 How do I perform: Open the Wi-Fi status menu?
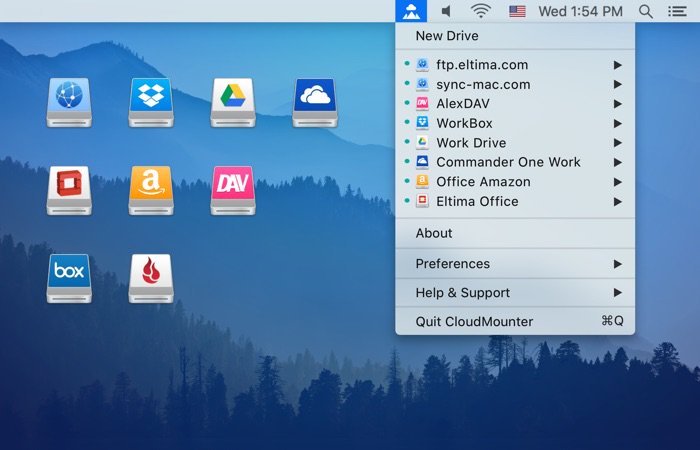pyautogui.click(x=481, y=11)
